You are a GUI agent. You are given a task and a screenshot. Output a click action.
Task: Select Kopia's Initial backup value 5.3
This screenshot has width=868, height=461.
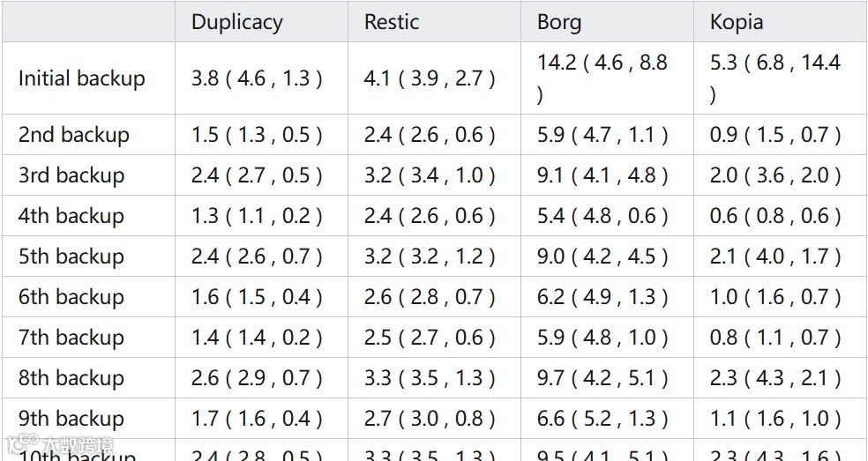724,63
